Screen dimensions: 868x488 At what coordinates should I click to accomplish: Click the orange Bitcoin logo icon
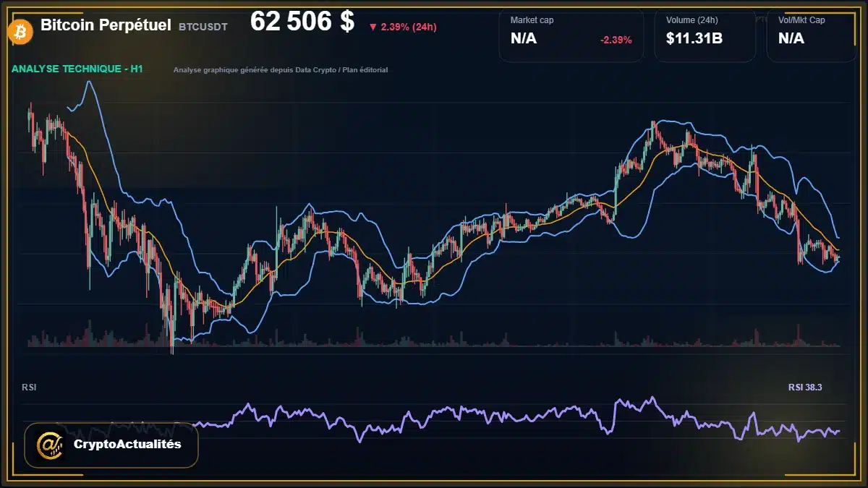19,30
